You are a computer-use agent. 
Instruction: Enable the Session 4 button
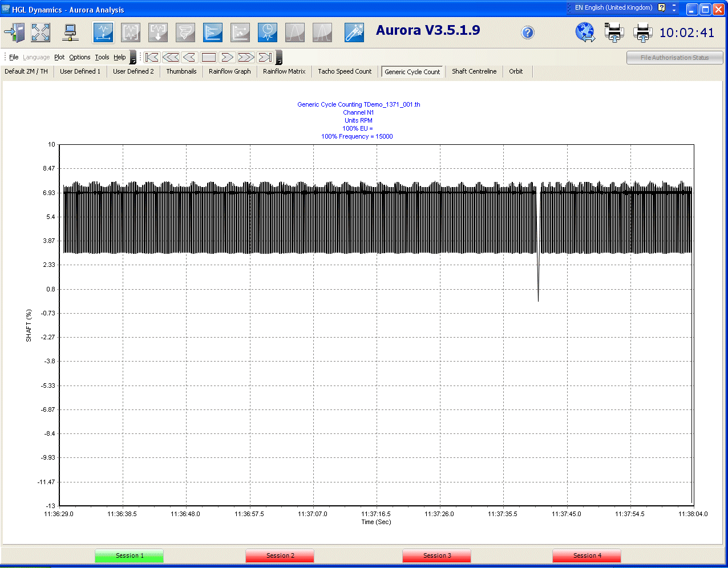[x=587, y=555]
